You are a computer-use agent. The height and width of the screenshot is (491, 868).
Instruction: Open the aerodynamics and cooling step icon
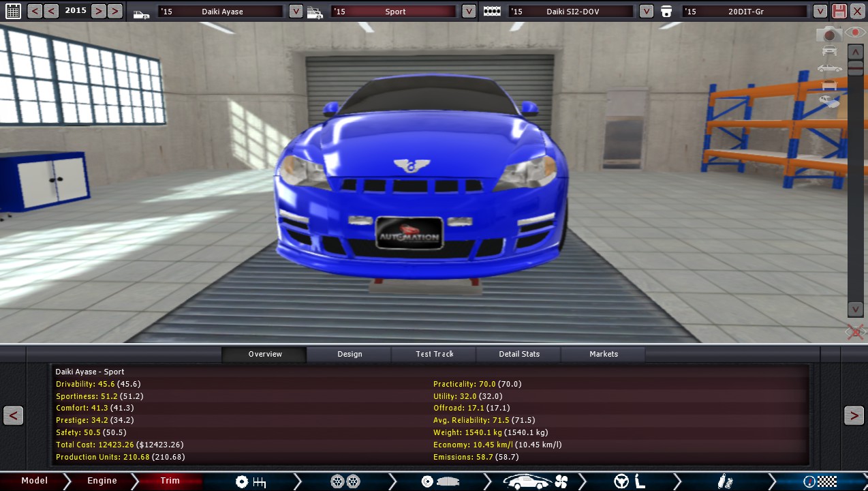pos(536,481)
